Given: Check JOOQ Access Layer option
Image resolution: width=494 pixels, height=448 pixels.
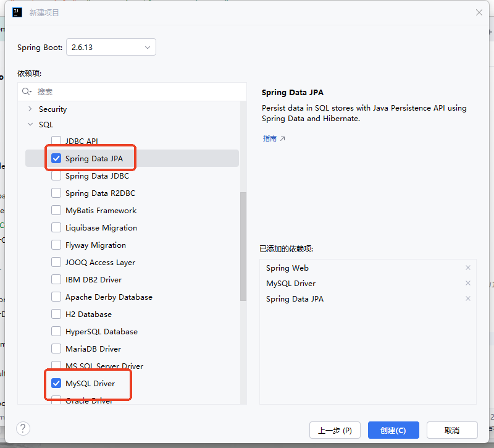Looking at the screenshot, I should click(56, 262).
